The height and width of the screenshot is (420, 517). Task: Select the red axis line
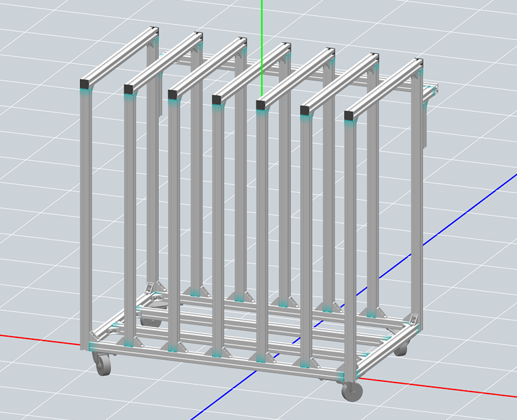(39, 339)
